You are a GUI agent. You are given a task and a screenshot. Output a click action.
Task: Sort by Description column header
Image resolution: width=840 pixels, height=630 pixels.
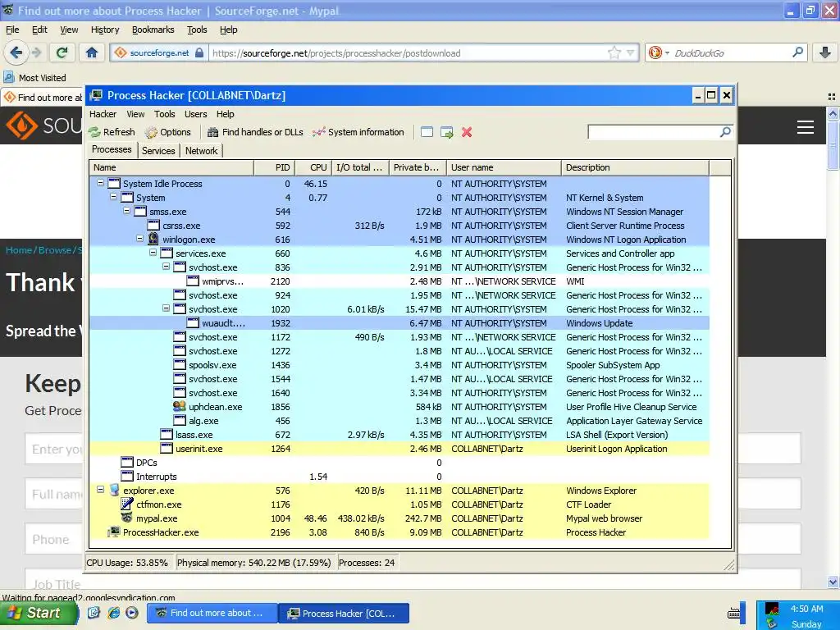[x=636, y=167]
